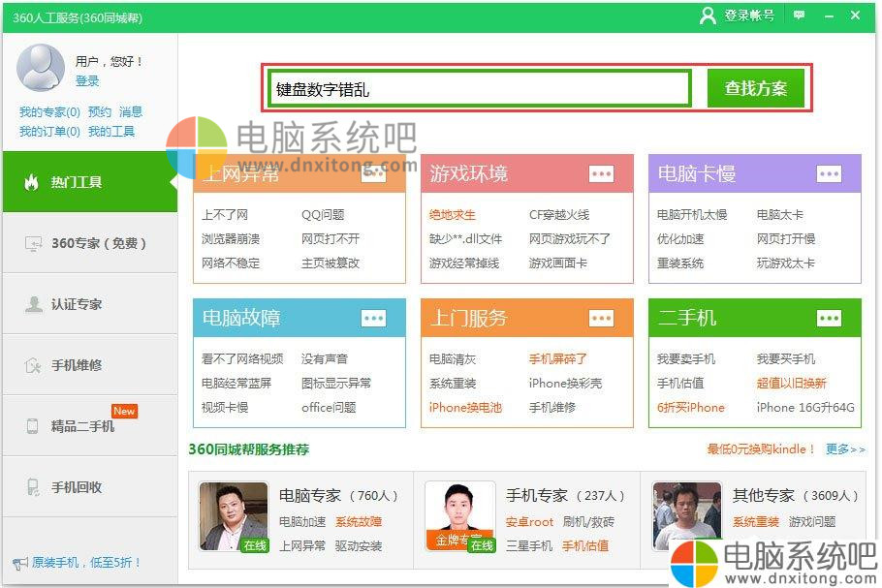Open 电脑开机太慢 link
Image resolution: width=882 pixels, height=588 pixels.
(x=692, y=215)
